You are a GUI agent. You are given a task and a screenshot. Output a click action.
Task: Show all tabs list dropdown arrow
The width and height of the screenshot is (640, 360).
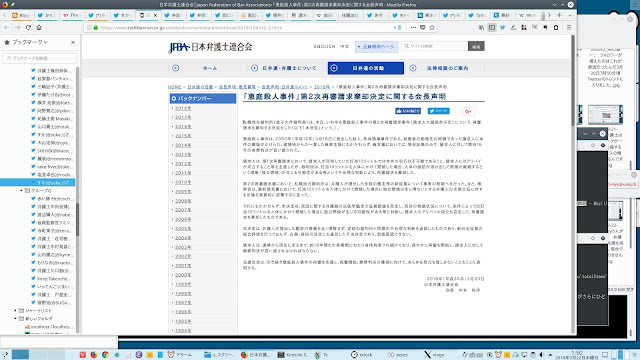tap(570, 15)
